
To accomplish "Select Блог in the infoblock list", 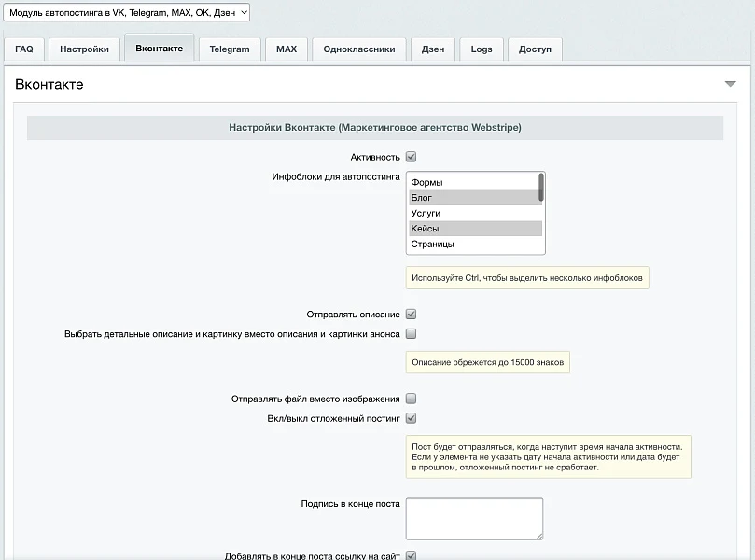I will [473, 198].
